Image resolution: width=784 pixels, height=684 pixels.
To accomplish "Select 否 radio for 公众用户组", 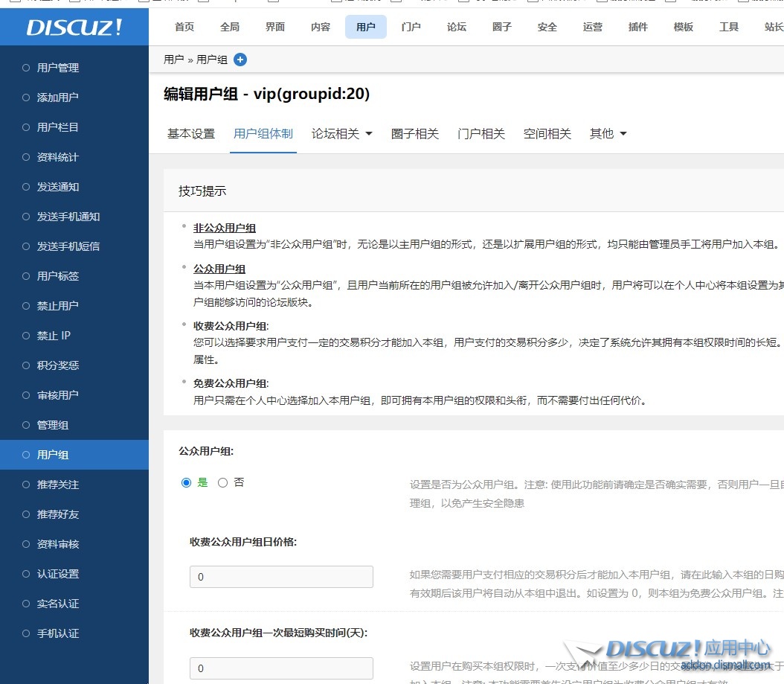I will click(x=222, y=483).
